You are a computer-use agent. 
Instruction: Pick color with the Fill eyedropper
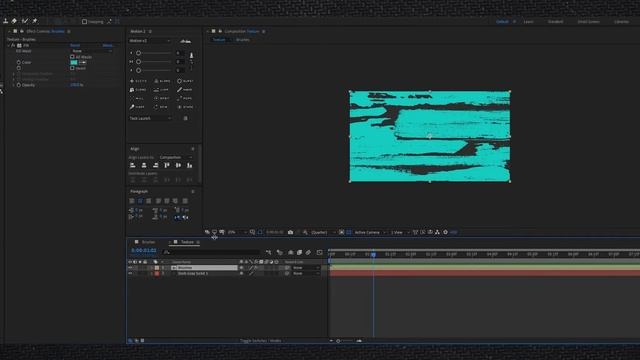[x=82, y=62]
